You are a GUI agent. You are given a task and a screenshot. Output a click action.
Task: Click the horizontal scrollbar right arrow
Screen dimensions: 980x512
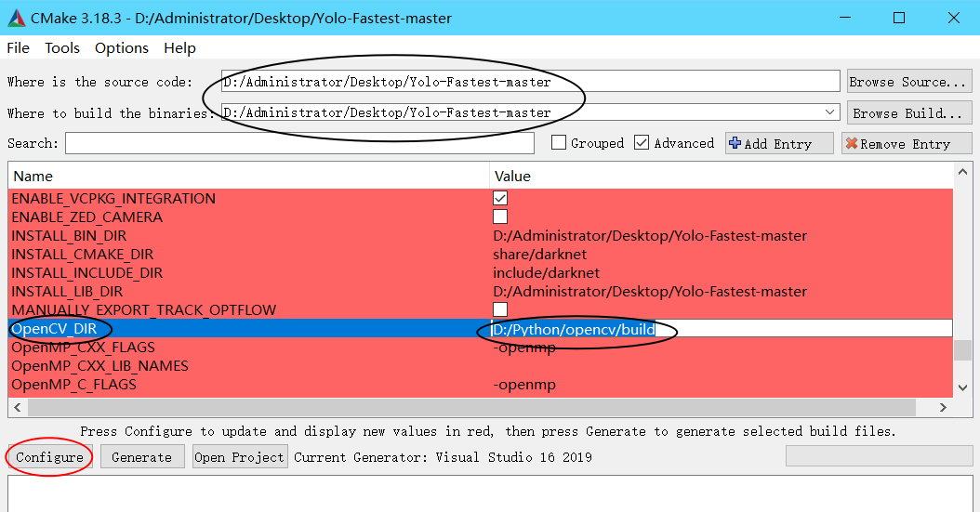coord(943,407)
